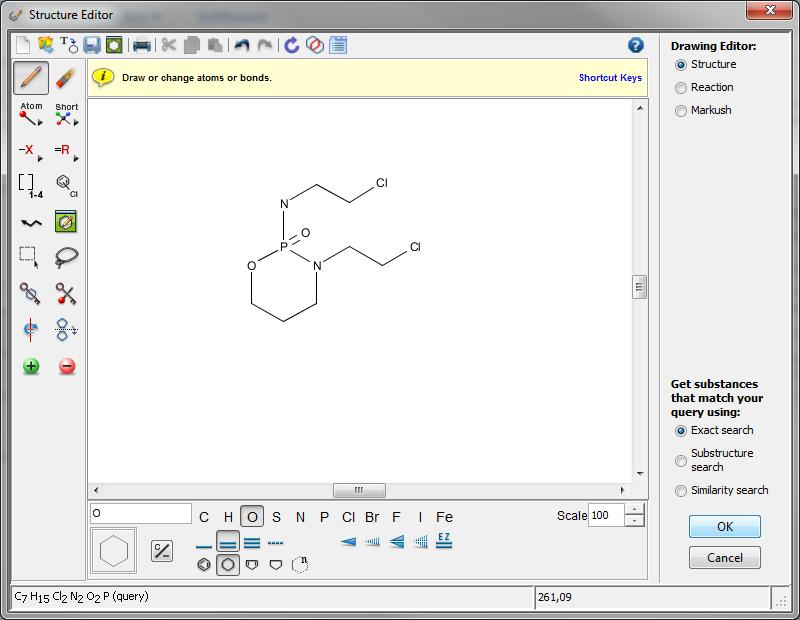Select the double bond type
The width and height of the screenshot is (800, 620).
(x=228, y=542)
